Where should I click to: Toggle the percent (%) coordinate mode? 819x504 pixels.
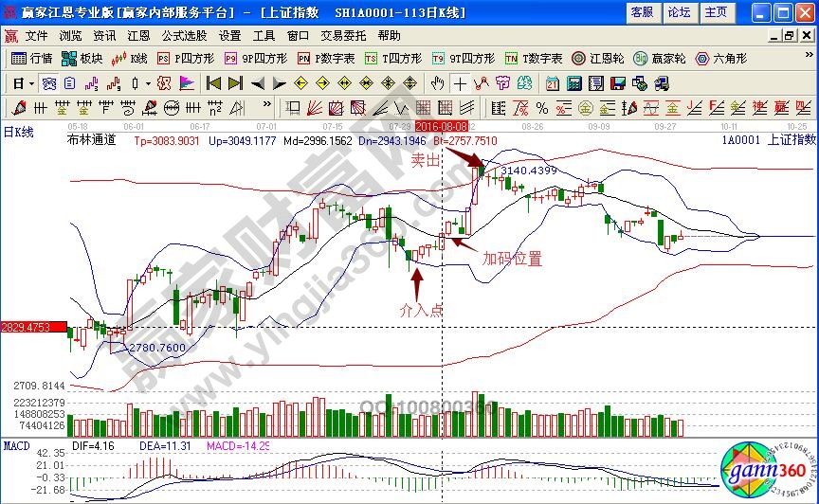542,107
